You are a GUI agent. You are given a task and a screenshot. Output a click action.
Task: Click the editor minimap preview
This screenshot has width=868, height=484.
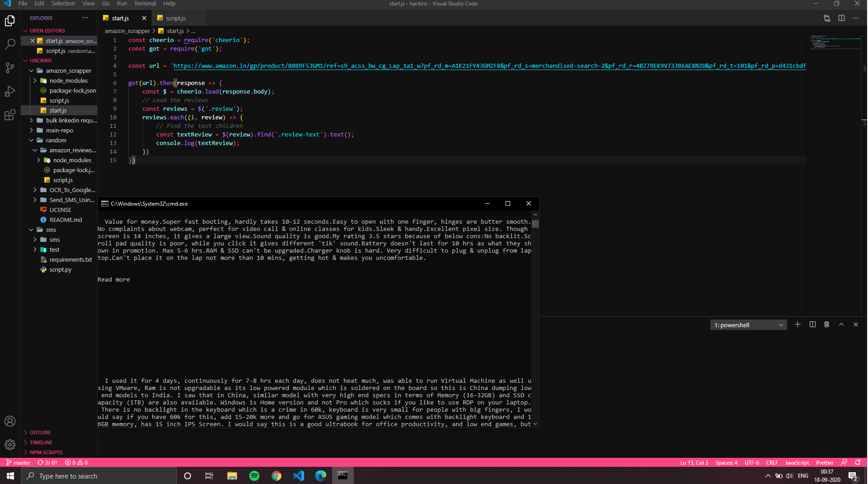click(835, 42)
